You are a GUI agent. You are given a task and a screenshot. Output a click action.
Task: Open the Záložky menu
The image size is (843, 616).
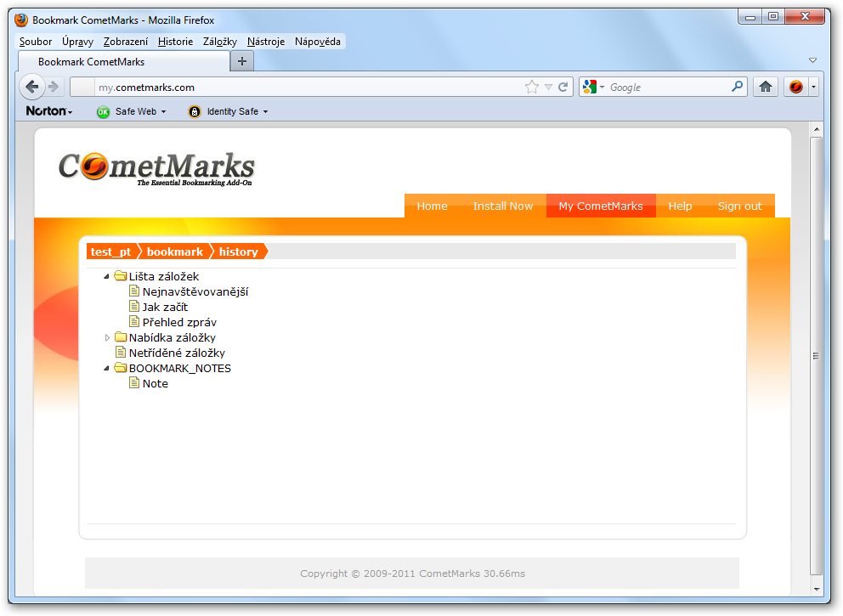[220, 42]
